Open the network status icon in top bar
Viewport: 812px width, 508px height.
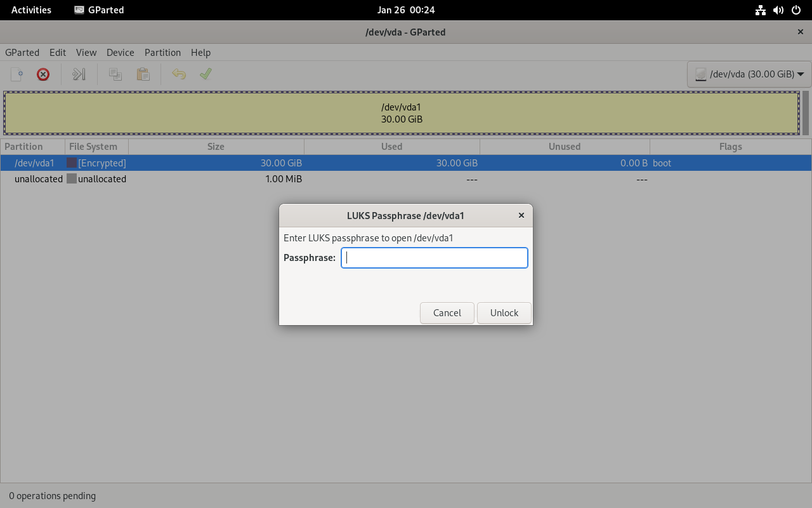tap(761, 10)
